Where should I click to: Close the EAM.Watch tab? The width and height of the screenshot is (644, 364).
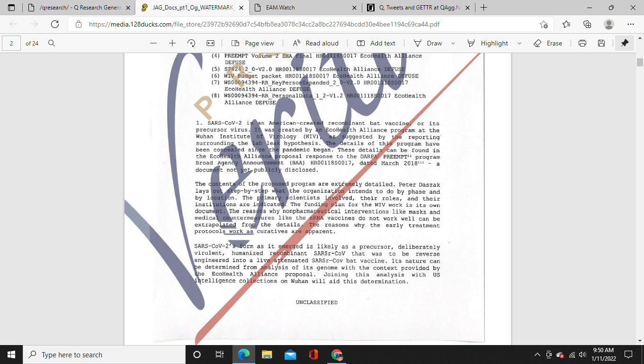(x=354, y=8)
